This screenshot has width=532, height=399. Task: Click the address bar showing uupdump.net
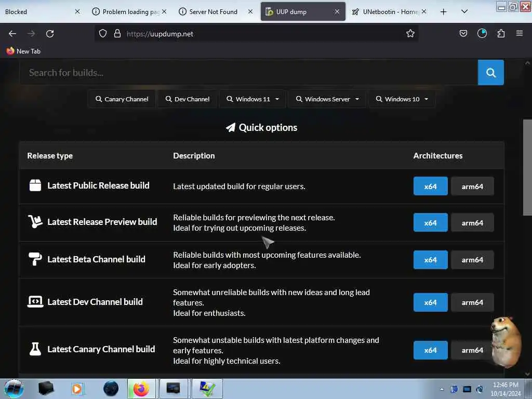click(256, 34)
